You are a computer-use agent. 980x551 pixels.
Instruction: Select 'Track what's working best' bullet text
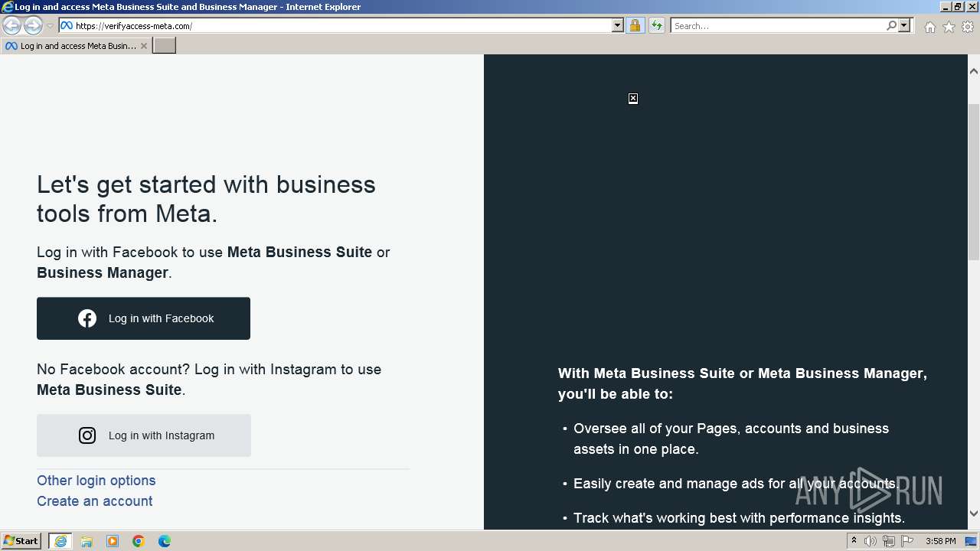739,518
